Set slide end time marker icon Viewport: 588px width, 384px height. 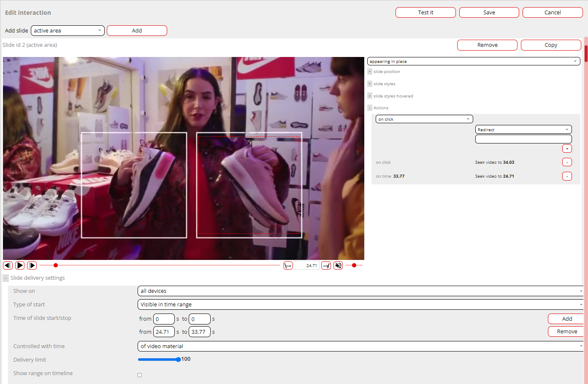coord(326,265)
